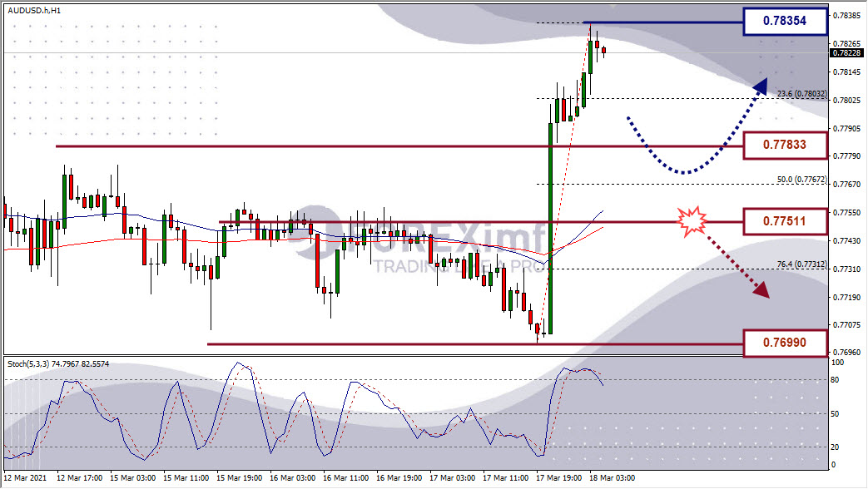
Task: Click the 12 Mar 2021 time axis label
Action: (26, 478)
